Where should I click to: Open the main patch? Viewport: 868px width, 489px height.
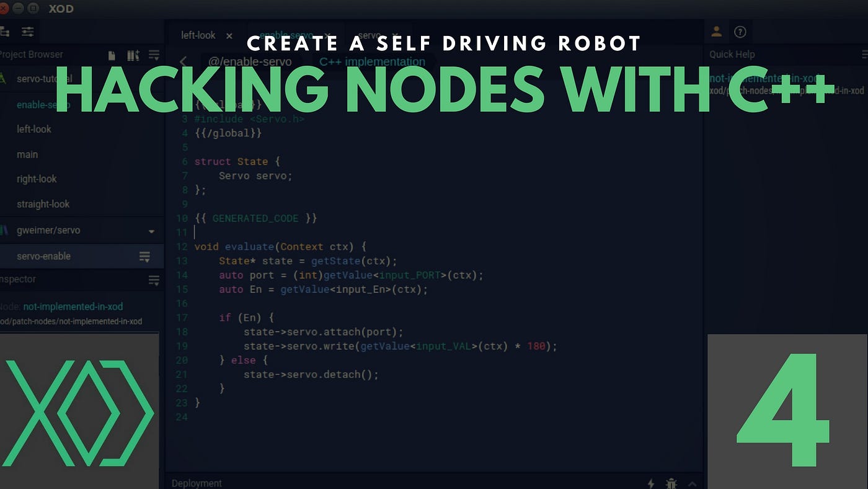point(27,155)
